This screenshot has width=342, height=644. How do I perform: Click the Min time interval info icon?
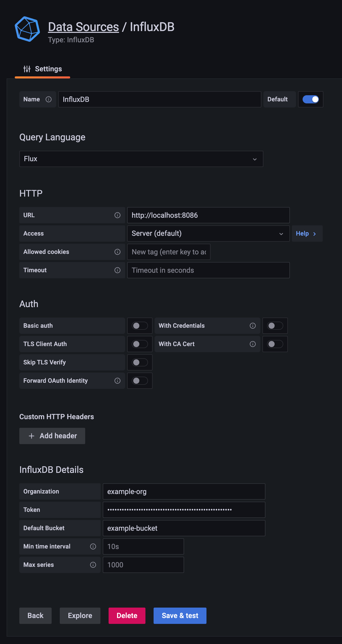(x=93, y=546)
